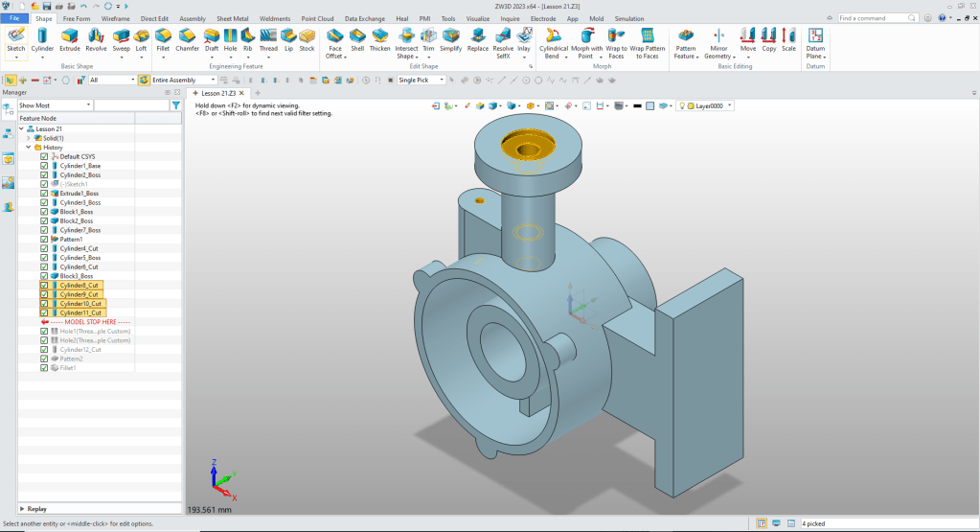The image size is (980, 532).
Task: Switch to the Sheet Metal ribbon tab
Action: pos(235,18)
